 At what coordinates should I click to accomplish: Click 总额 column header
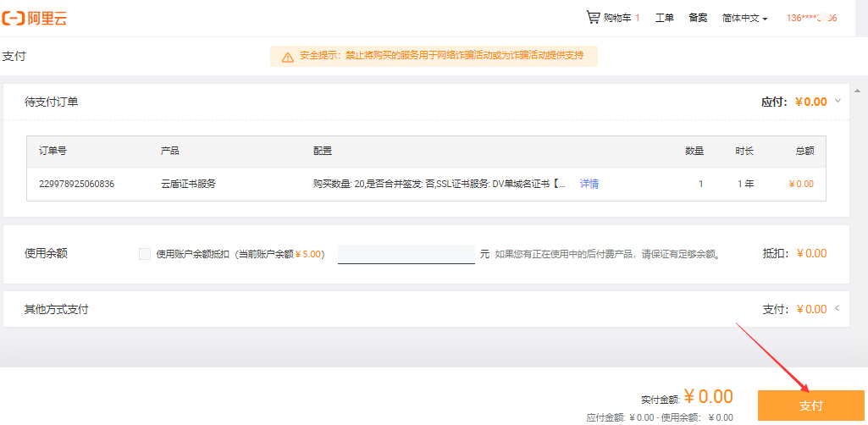pyautogui.click(x=804, y=151)
